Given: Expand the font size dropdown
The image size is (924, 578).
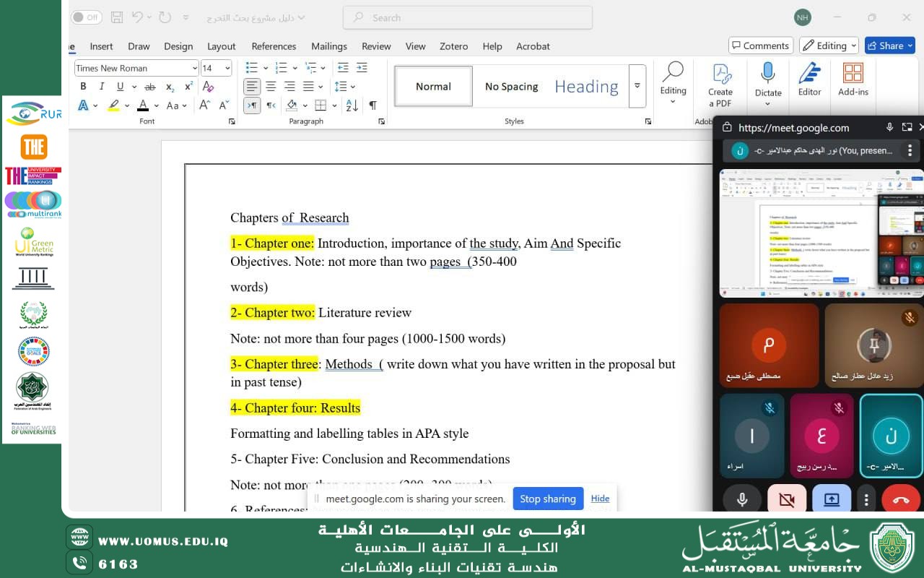Looking at the screenshot, I should [227, 68].
